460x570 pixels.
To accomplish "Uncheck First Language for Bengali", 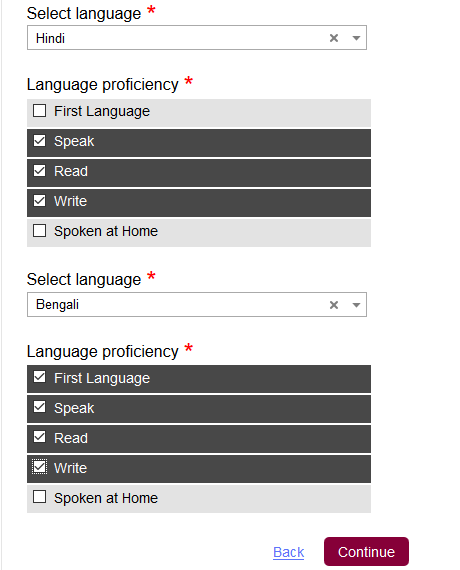I will point(39,377).
